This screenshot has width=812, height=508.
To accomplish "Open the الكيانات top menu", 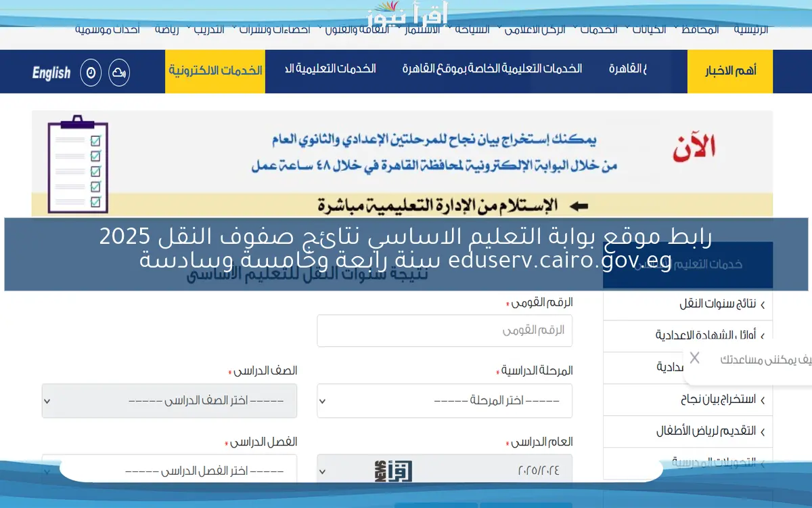I will click(x=648, y=30).
